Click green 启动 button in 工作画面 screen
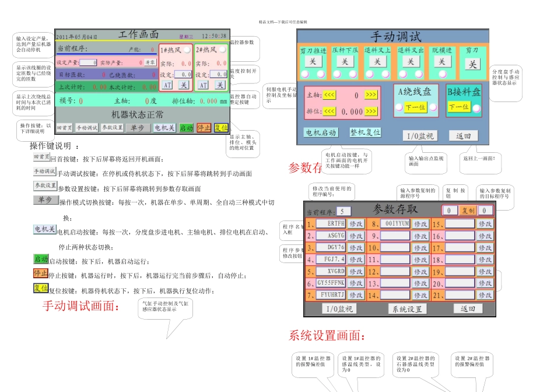554x392 pixels. tap(186, 128)
